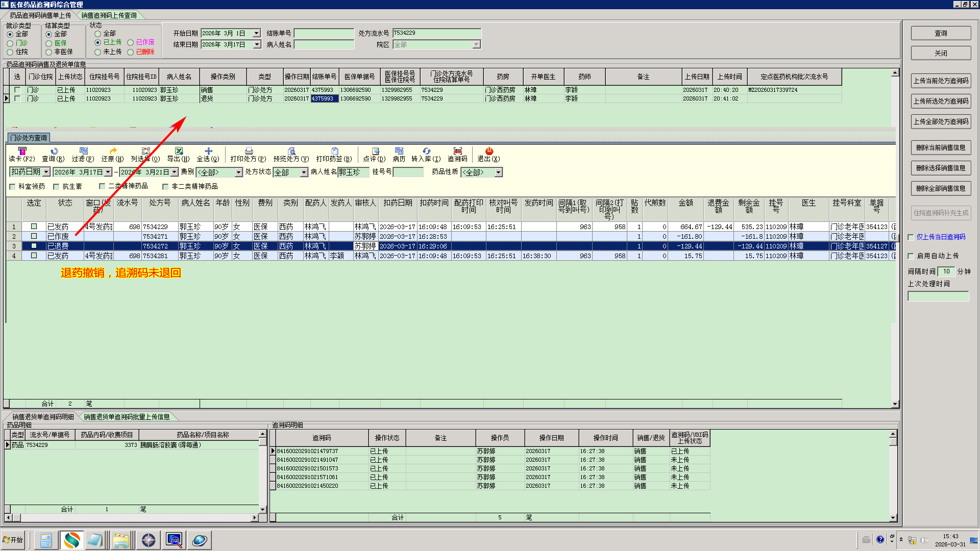
Task: Click inside the 病人姓名 search field
Action: click(324, 45)
